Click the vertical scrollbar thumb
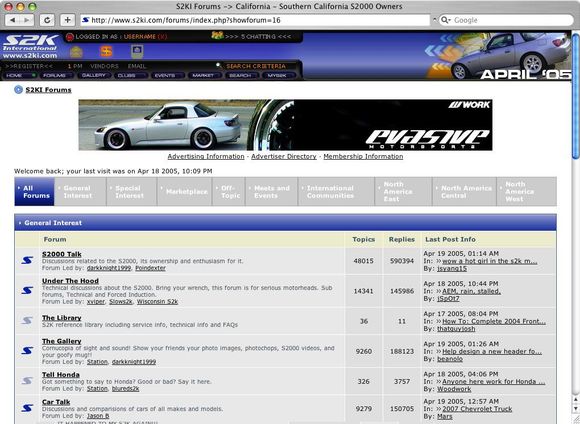 tap(576, 97)
